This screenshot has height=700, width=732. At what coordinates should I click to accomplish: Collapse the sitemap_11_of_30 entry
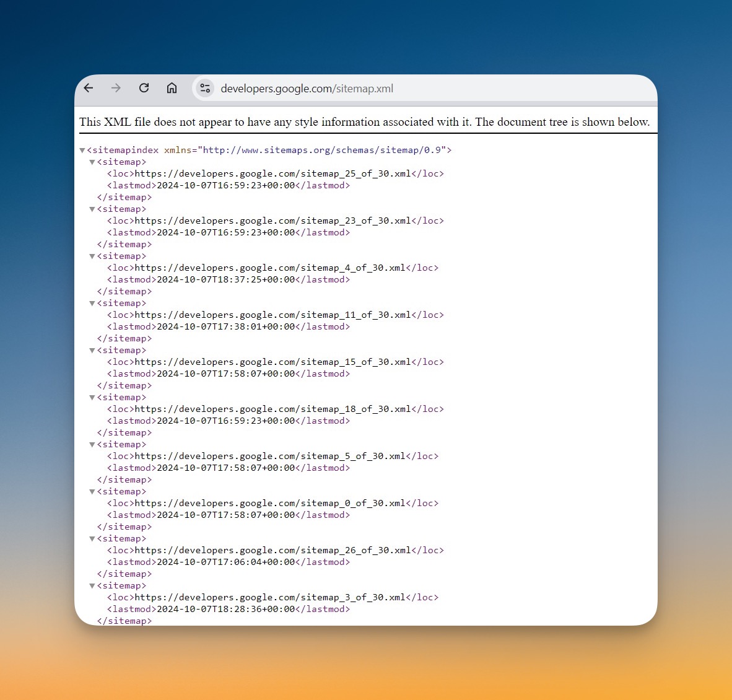pyautogui.click(x=92, y=303)
